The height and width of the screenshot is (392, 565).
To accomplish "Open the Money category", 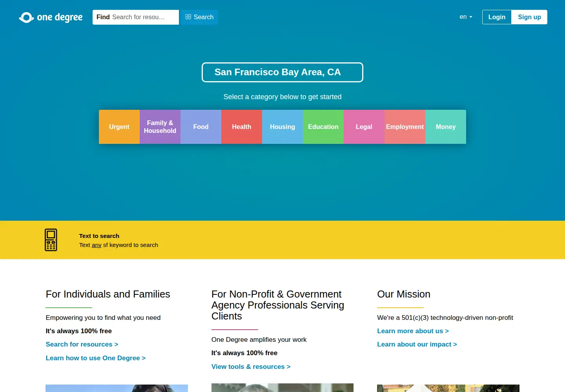I will (x=446, y=127).
